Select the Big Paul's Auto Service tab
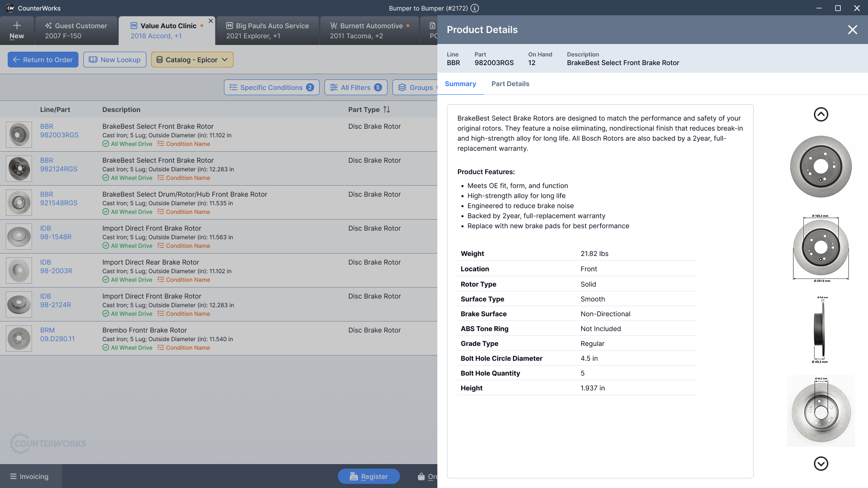 coord(267,31)
